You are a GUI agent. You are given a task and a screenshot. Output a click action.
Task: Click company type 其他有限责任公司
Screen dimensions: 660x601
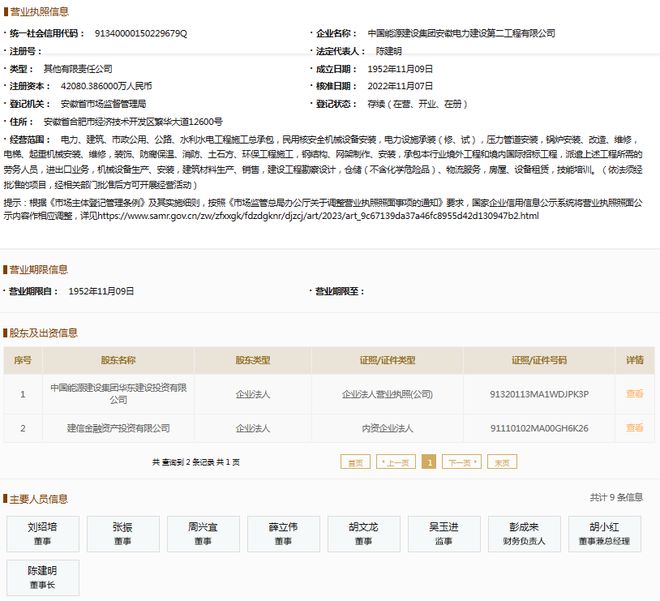78,69
